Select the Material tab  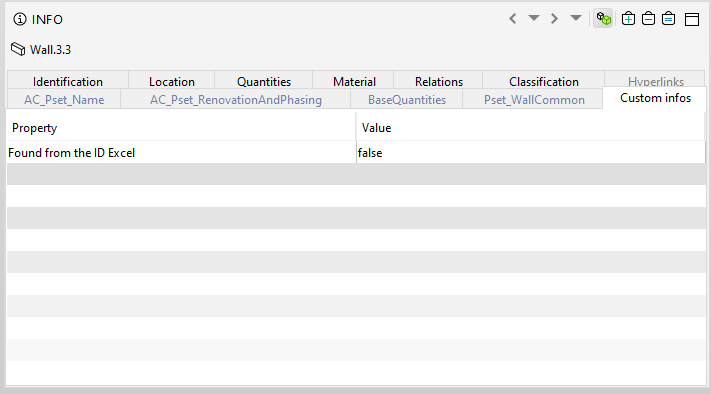[x=354, y=81]
